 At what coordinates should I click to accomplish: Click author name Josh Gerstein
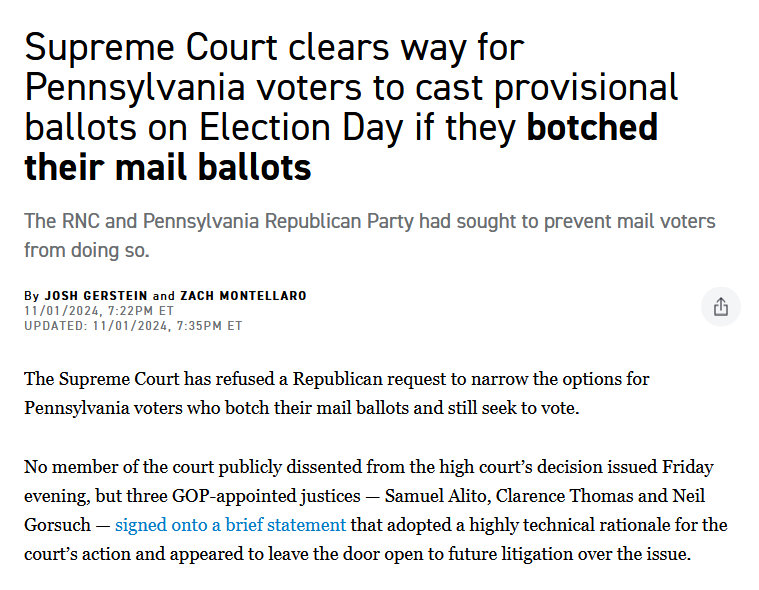click(x=96, y=296)
